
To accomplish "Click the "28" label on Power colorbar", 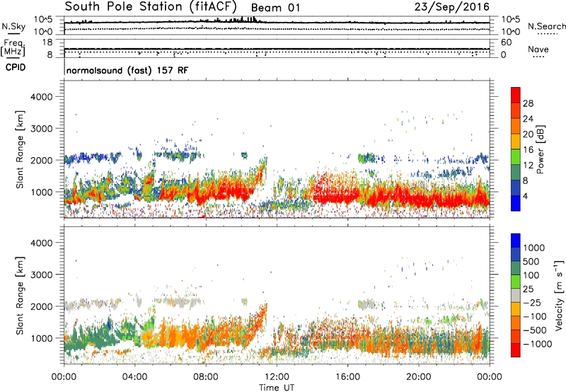I will [x=528, y=103].
